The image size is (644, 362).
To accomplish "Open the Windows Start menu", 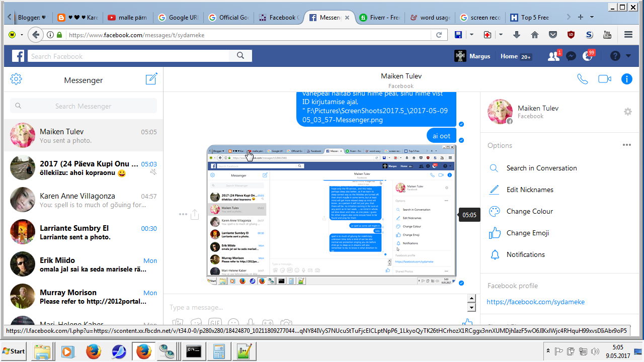I will coord(14,351).
